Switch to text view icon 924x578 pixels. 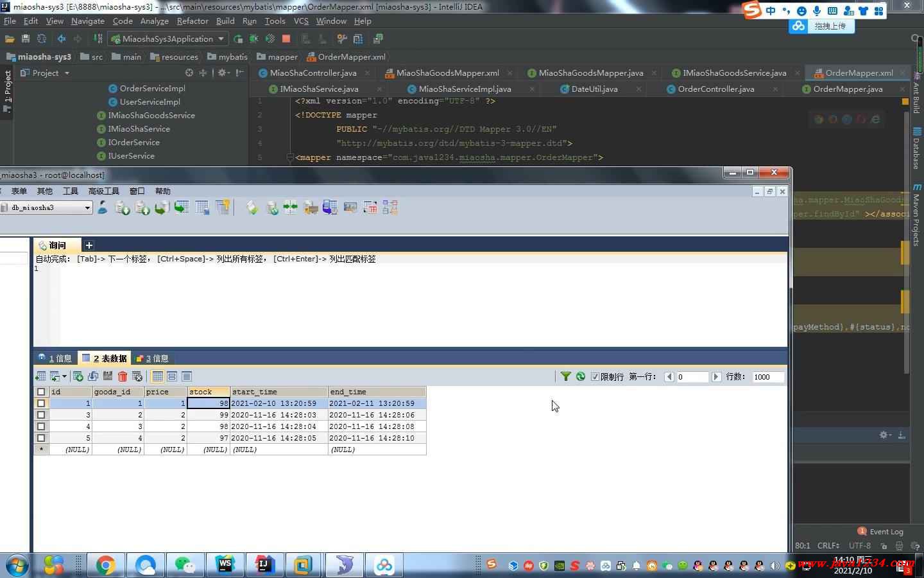(x=187, y=376)
